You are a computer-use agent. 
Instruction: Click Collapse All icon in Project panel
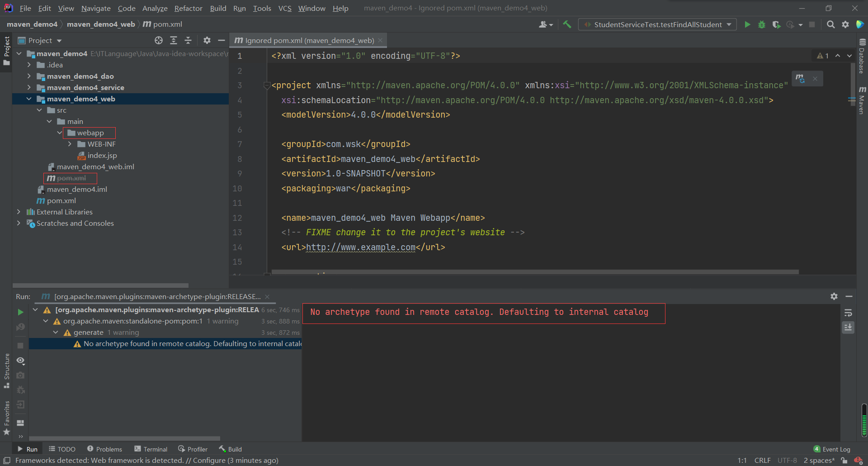coord(188,40)
